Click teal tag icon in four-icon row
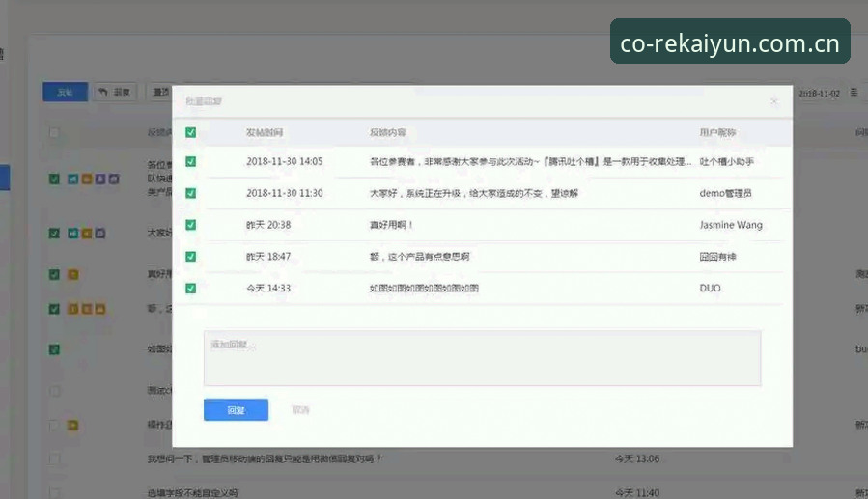868x499 pixels. tap(73, 179)
